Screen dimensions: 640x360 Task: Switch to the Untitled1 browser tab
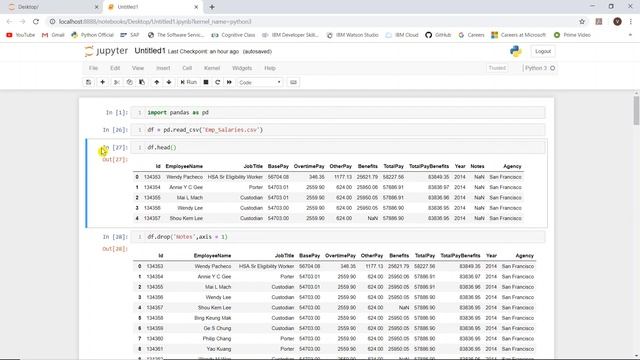[151, 7]
